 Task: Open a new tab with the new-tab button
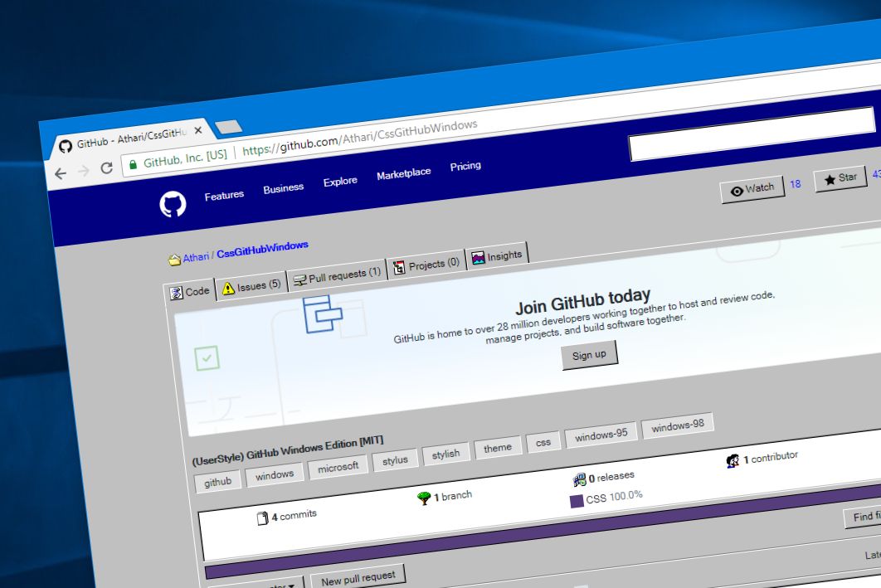(x=229, y=127)
